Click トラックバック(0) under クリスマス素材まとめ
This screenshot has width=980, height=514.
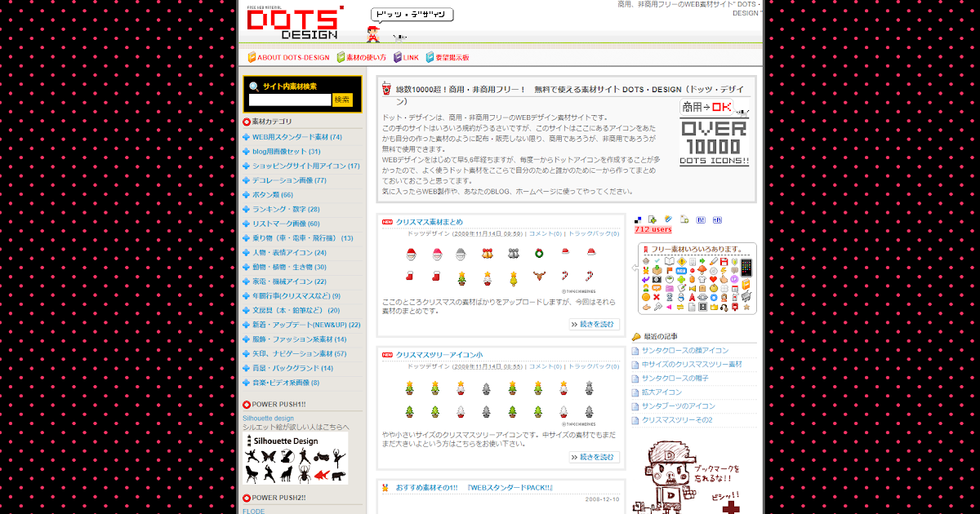point(594,233)
